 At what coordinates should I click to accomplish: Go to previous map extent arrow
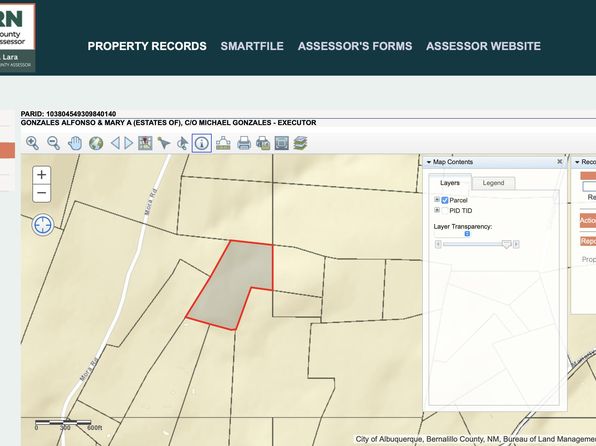click(115, 143)
